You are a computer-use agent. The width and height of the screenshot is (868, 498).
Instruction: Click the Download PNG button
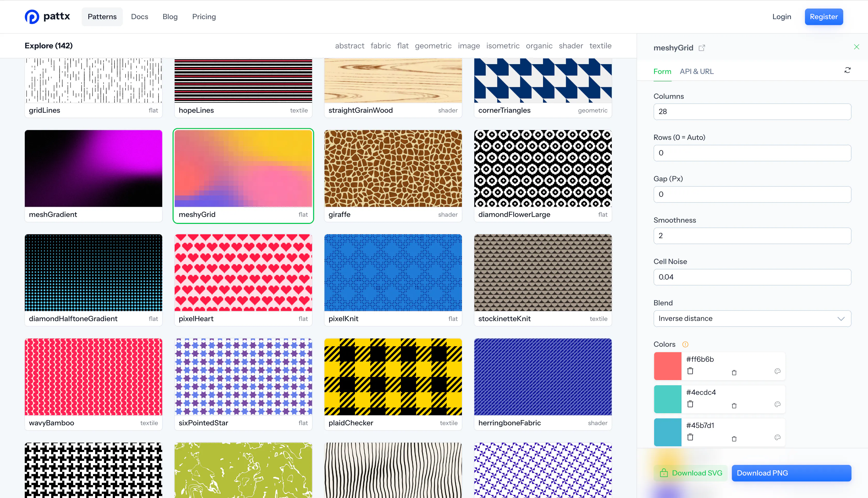[791, 473]
